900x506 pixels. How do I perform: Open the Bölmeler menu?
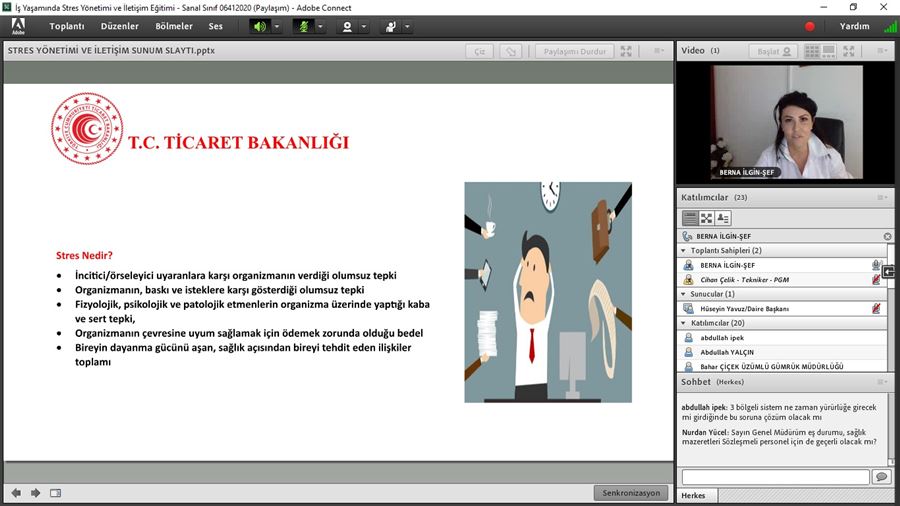pos(174,27)
